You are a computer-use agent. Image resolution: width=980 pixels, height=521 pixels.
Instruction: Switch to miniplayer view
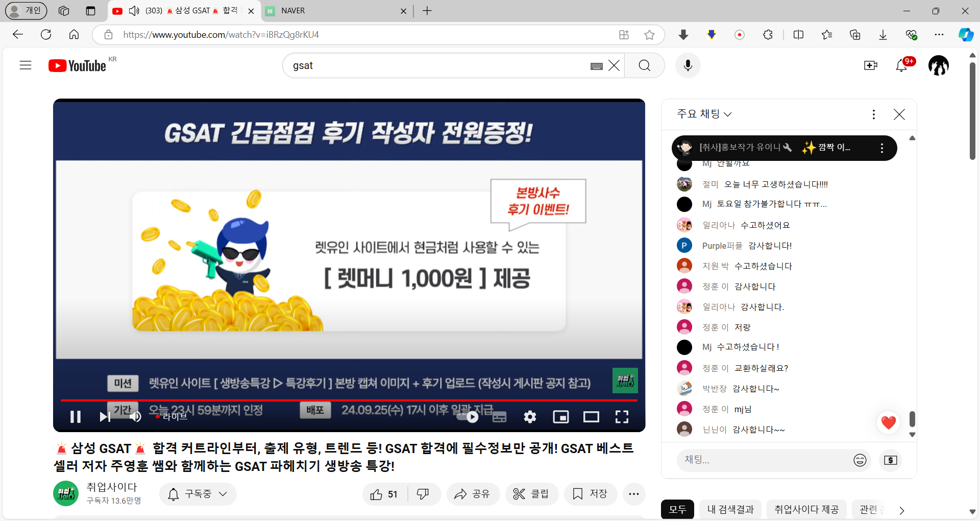tap(560, 417)
